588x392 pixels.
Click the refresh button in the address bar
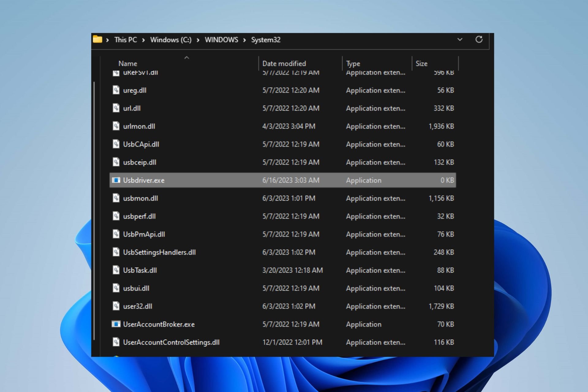click(479, 40)
